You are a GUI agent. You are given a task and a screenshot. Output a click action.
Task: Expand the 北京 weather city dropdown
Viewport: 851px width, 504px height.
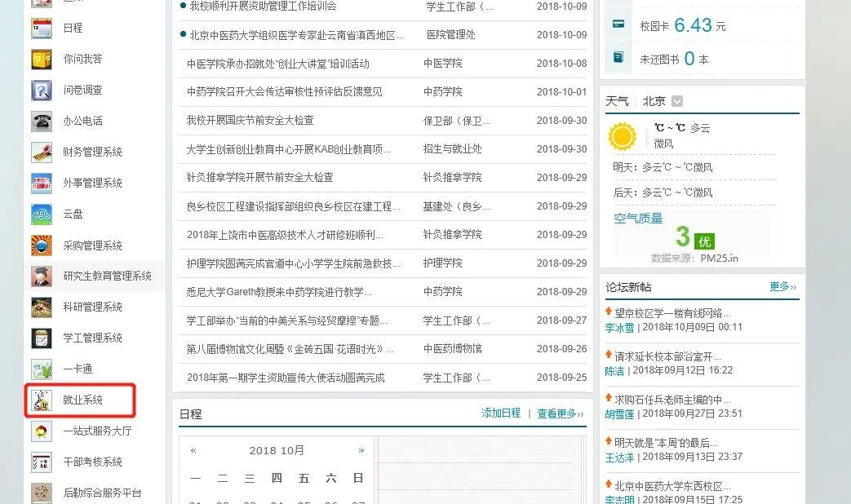[x=676, y=101]
